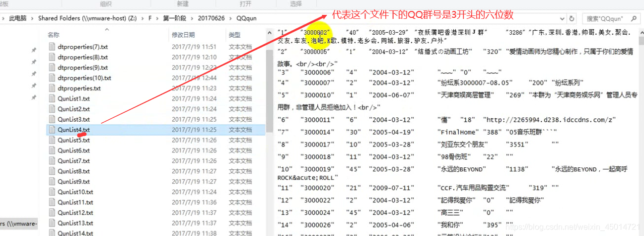Click the file icon of dtproperties(9).txt
Viewport: 644px width, 236px height.
click(x=53, y=68)
